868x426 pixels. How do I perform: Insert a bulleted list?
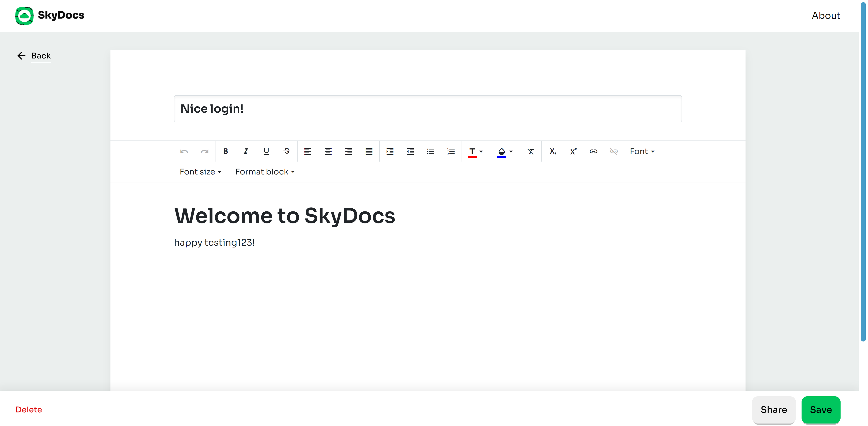click(431, 151)
